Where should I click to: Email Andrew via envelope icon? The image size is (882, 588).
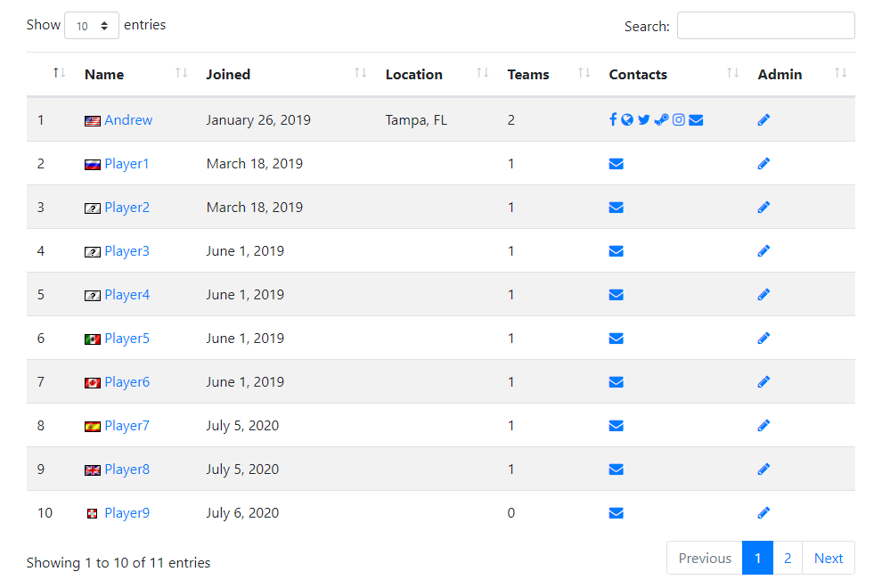click(x=696, y=120)
